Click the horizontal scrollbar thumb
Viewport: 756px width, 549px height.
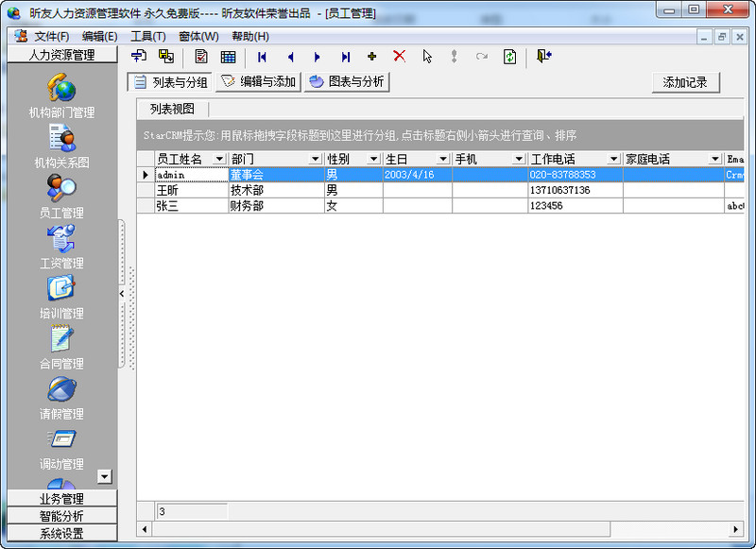382,529
